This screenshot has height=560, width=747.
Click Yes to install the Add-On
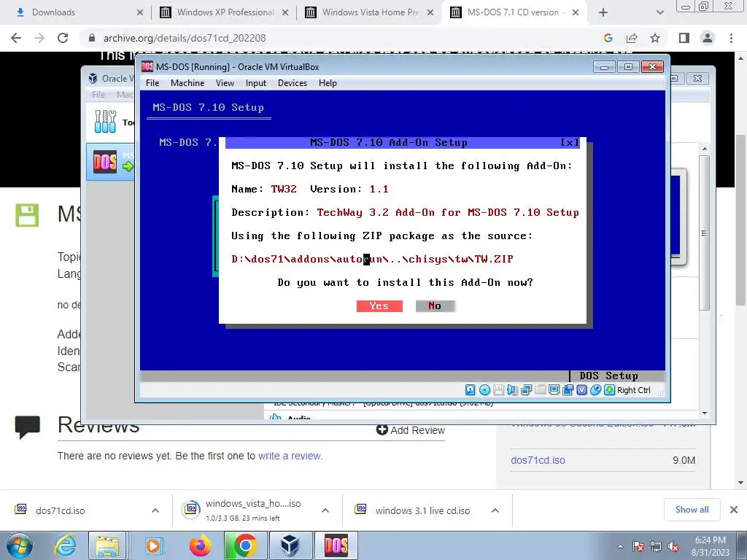pyautogui.click(x=379, y=306)
